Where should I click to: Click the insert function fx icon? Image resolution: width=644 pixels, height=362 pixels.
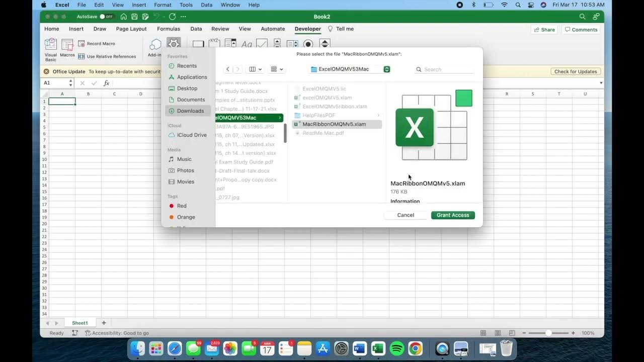point(106,83)
